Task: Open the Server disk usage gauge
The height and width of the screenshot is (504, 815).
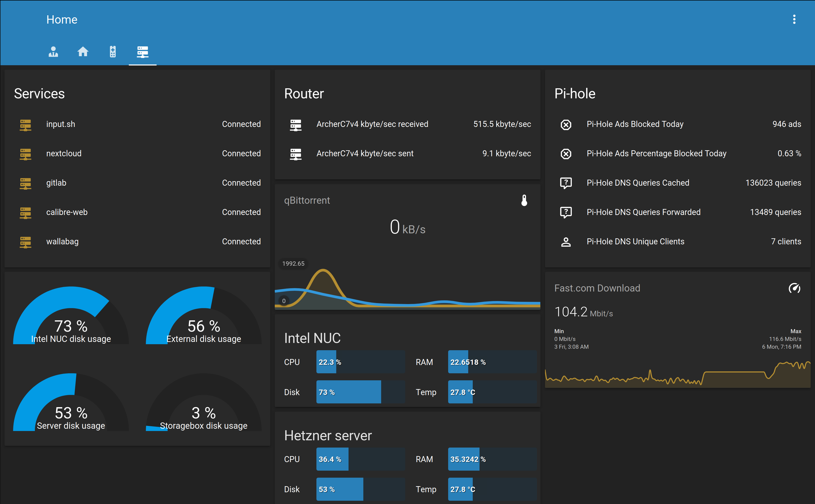Action: pyautogui.click(x=71, y=402)
